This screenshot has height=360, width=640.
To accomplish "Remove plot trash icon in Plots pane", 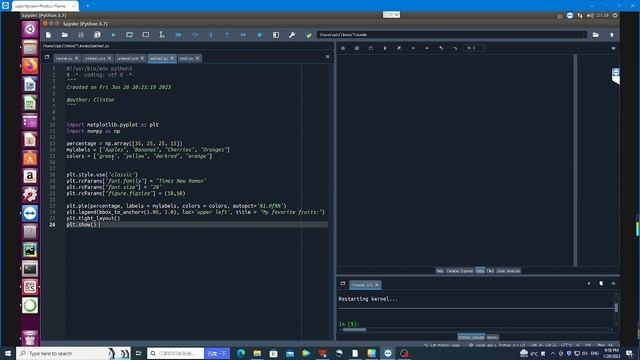I will tap(384, 48).
